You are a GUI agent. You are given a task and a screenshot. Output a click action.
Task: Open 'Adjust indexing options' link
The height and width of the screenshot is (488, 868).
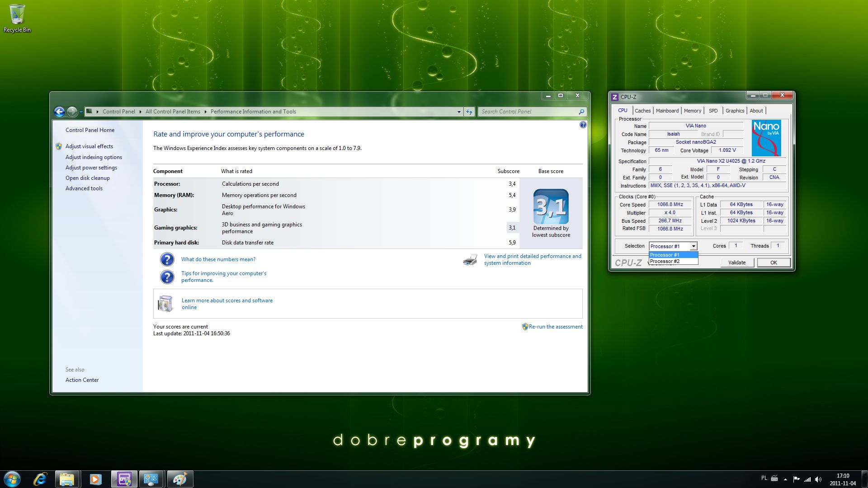pyautogui.click(x=94, y=157)
